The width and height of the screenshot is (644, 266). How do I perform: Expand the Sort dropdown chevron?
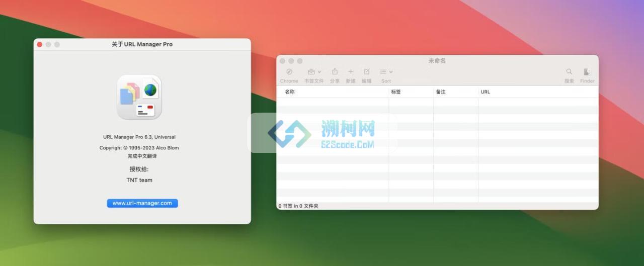tap(391, 72)
